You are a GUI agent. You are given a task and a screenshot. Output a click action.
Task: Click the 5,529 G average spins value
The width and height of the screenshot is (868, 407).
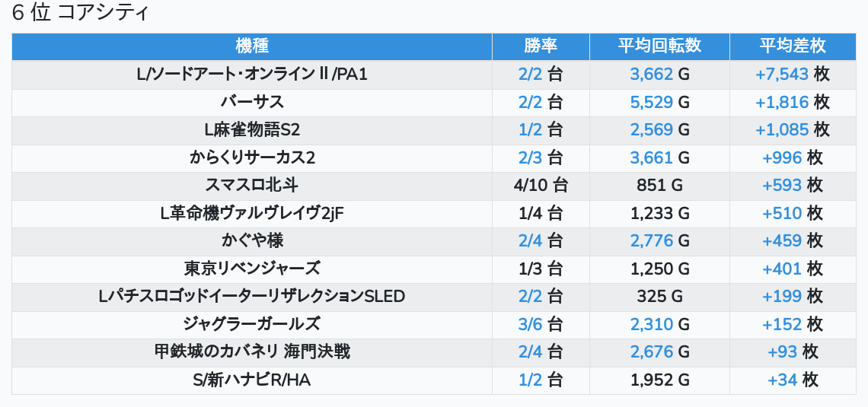pos(659,102)
